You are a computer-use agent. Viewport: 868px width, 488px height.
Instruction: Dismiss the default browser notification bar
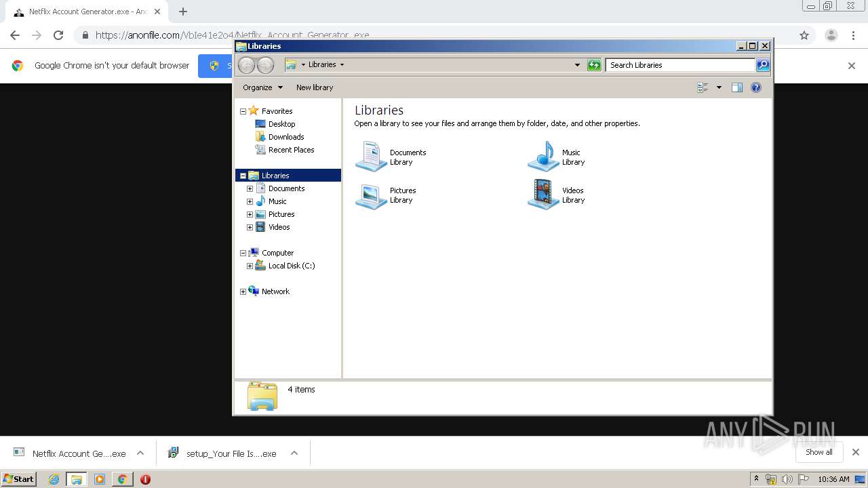tap(852, 66)
